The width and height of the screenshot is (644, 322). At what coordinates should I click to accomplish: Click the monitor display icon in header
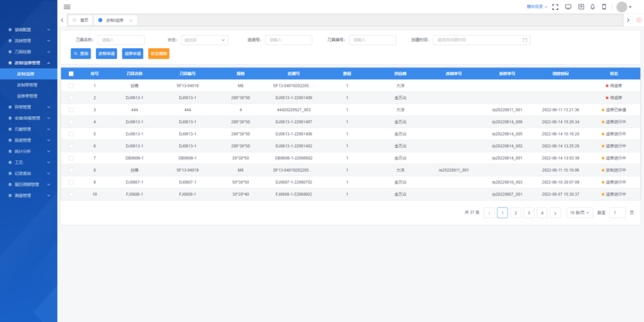568,7
